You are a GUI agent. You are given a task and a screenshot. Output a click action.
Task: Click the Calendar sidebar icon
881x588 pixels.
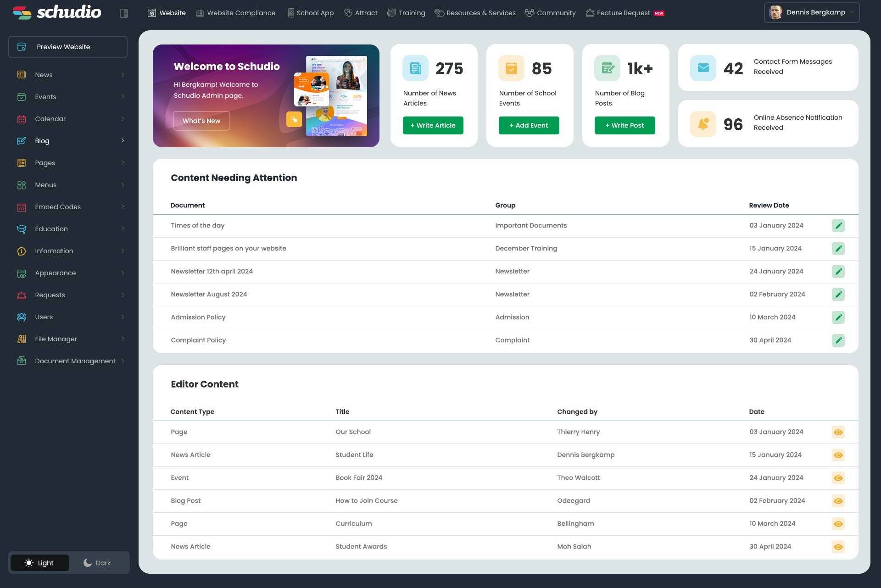[22, 119]
